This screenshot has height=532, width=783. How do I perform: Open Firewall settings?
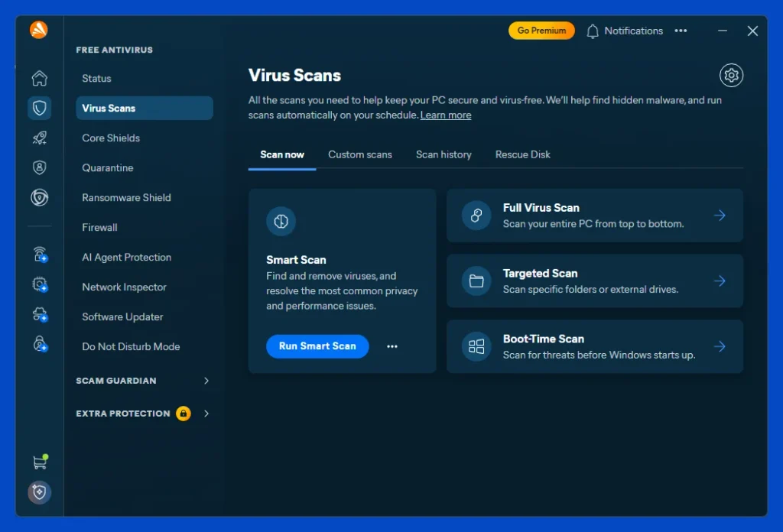145,227
